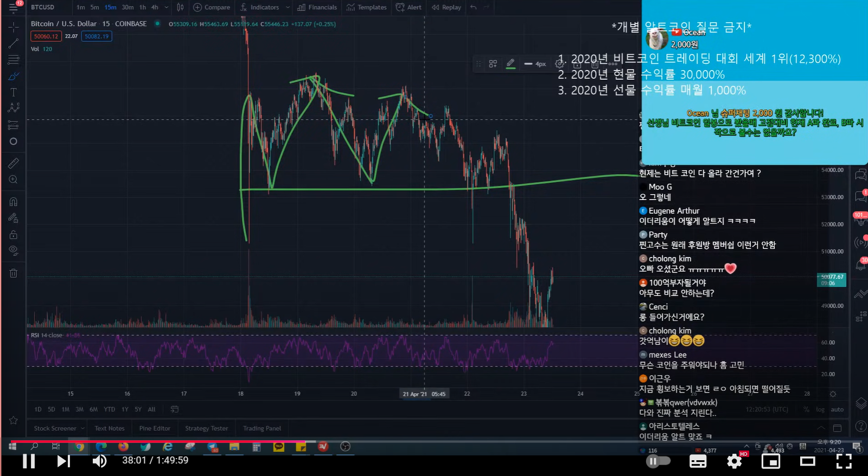Viewport: 868px width, 476px height.
Task: Select the zoom-in tool
Action: pos(14,179)
